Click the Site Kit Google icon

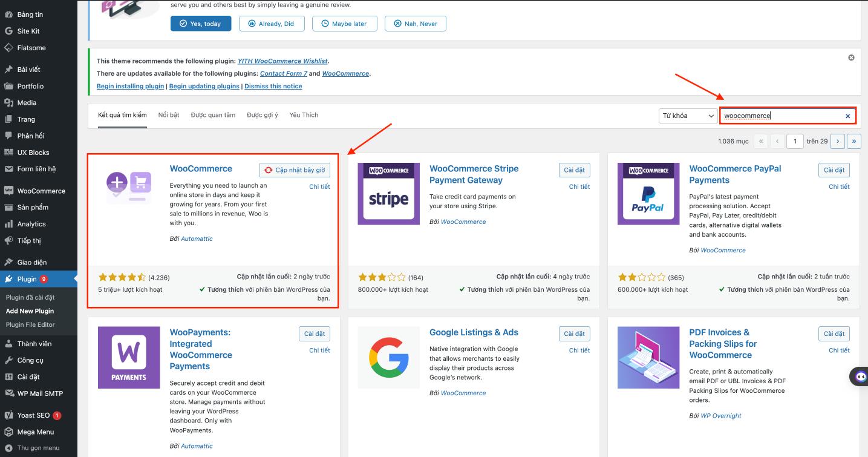[x=8, y=31]
